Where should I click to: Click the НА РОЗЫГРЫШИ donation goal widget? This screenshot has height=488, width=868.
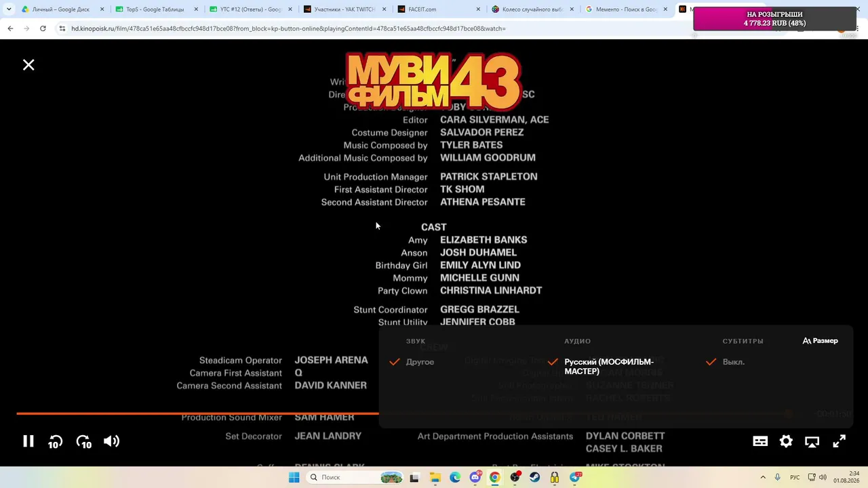point(775,19)
